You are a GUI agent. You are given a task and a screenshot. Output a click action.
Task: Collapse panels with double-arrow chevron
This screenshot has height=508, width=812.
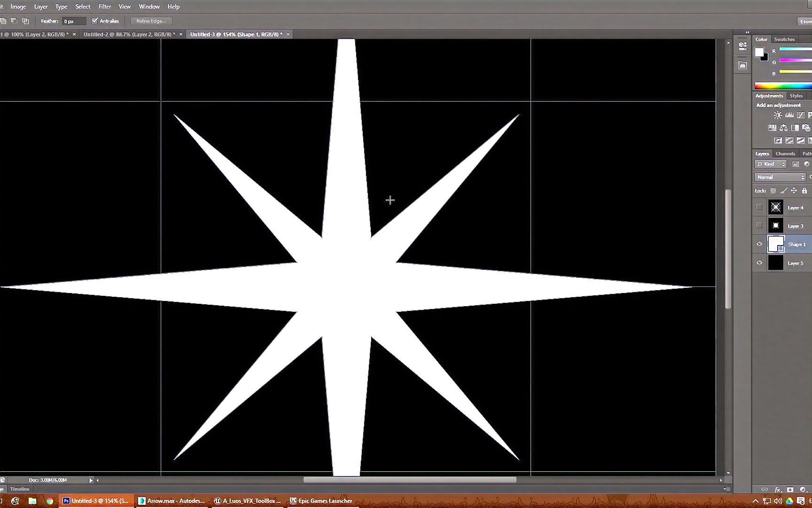point(747,32)
